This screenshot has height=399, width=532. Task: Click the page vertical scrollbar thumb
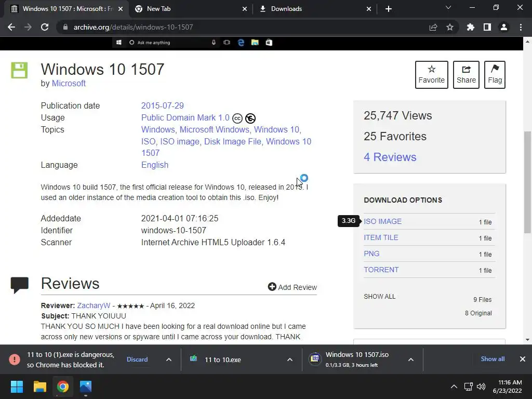click(x=527, y=182)
